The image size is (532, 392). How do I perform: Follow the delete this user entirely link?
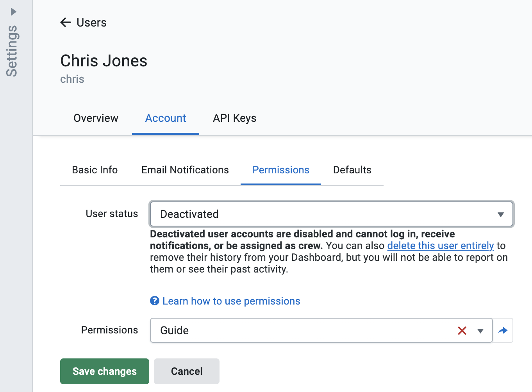pyautogui.click(x=441, y=246)
